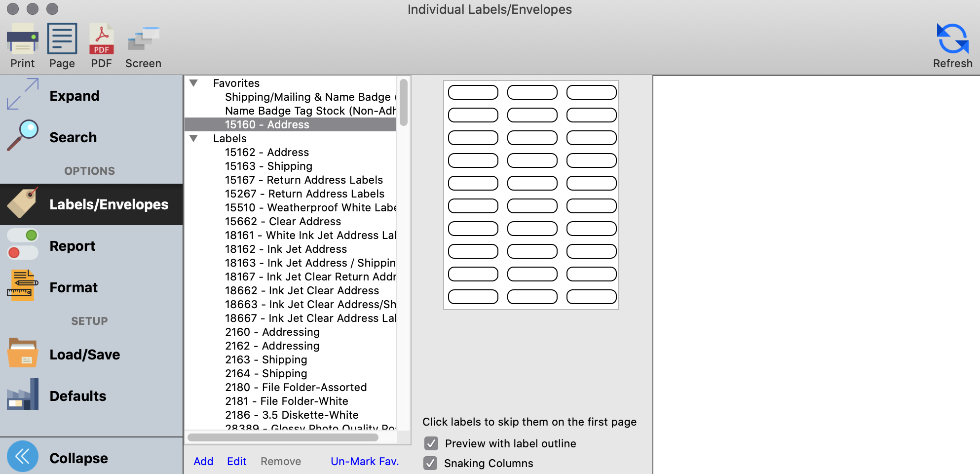The height and width of the screenshot is (474, 980).
Task: Click Un-Mark Fav. link
Action: (x=365, y=461)
